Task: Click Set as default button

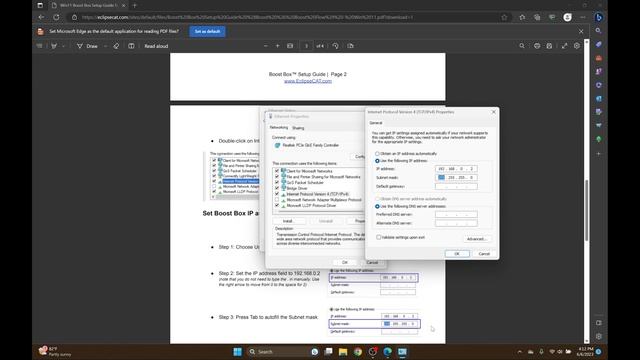Action: click(x=207, y=31)
